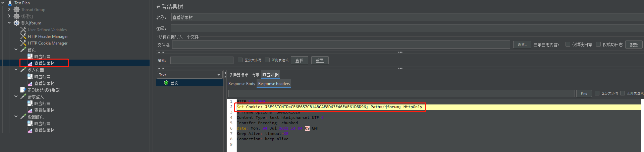Click the 配置 configure button
Image resolution: width=644 pixels, height=152 pixels.
pyautogui.click(x=634, y=45)
